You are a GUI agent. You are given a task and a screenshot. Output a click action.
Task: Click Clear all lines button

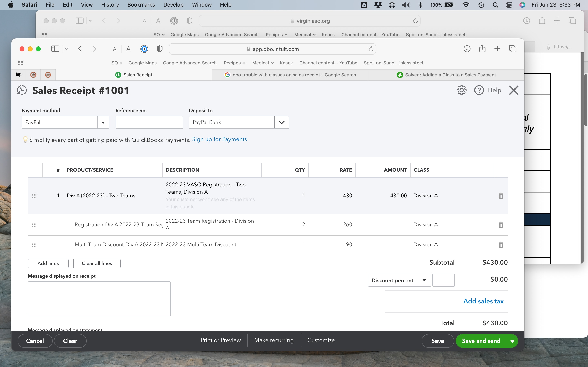(x=97, y=263)
